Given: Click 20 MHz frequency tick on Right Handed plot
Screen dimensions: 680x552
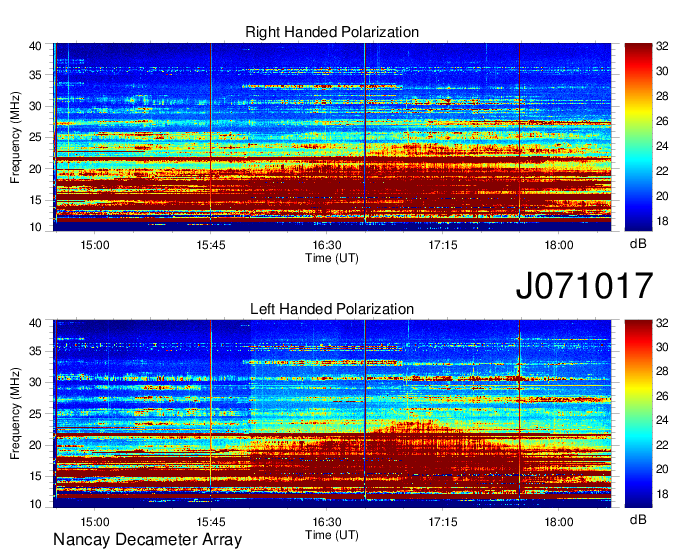Looking at the screenshot, I should [35, 169].
